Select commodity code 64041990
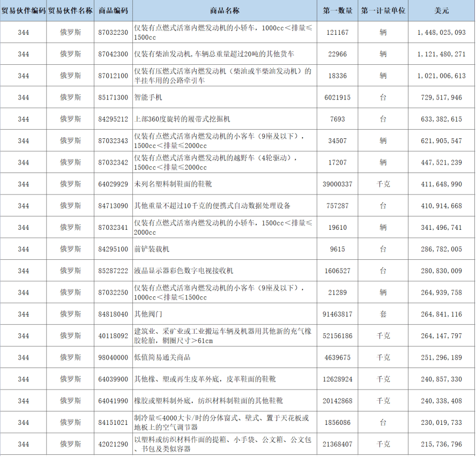The width and height of the screenshot is (476, 457). point(113,401)
